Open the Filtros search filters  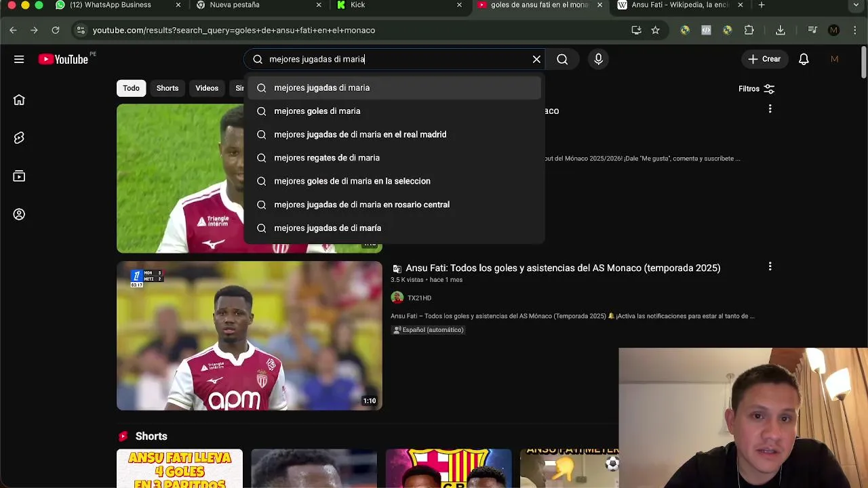tap(756, 89)
